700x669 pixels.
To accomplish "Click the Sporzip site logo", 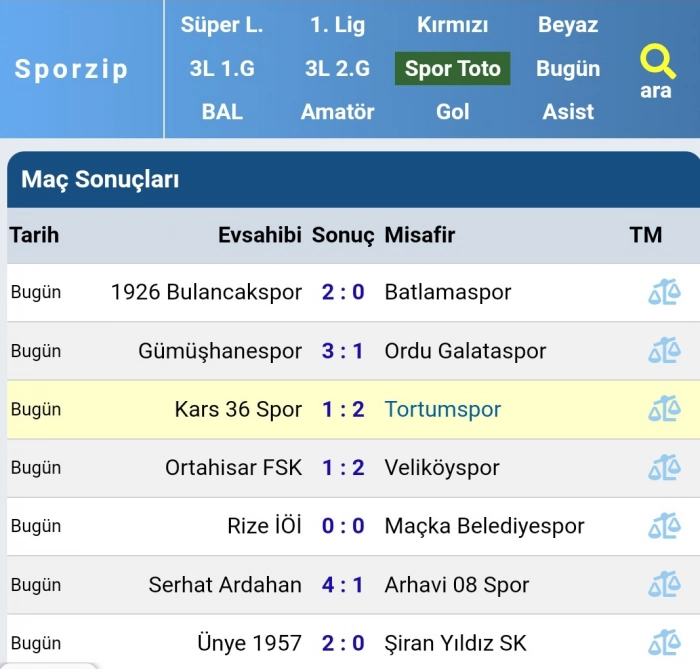I will click(71, 70).
